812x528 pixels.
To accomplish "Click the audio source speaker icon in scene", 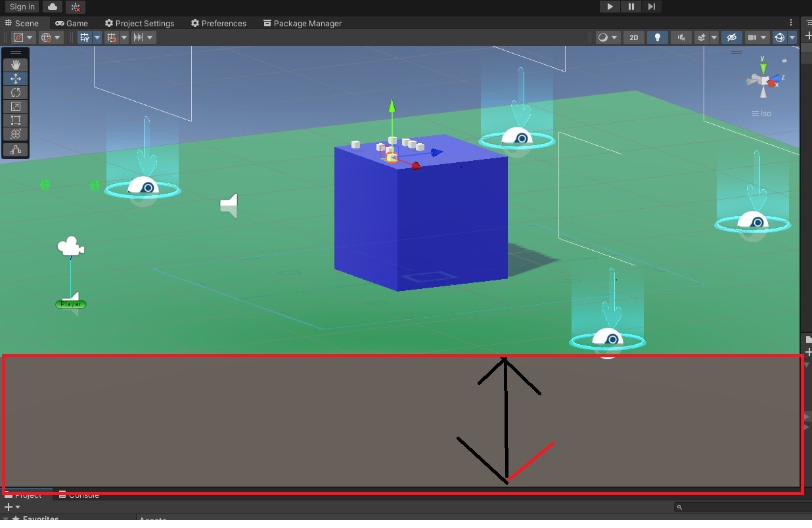I will tap(229, 205).
